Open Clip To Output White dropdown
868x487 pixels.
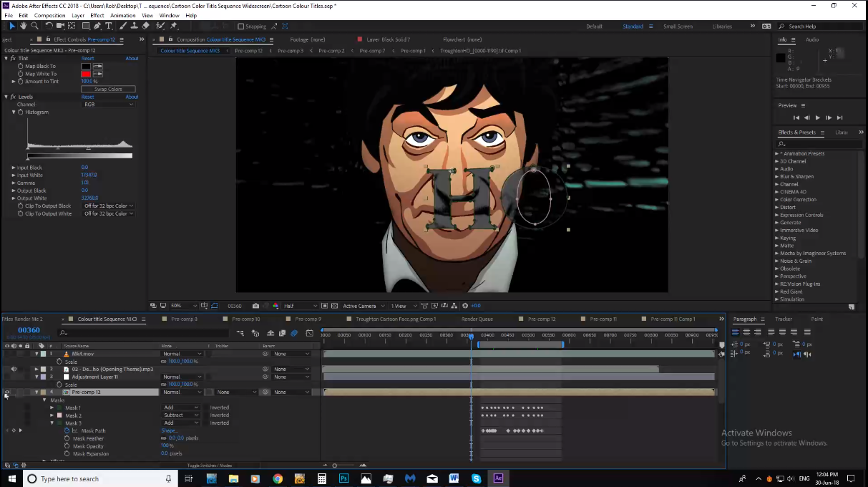click(x=109, y=213)
